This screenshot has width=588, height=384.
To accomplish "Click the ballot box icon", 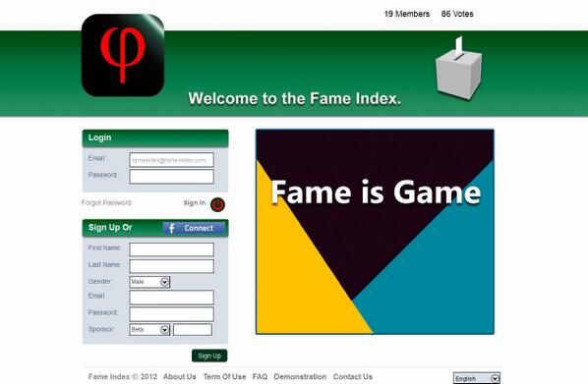I will click(458, 69).
